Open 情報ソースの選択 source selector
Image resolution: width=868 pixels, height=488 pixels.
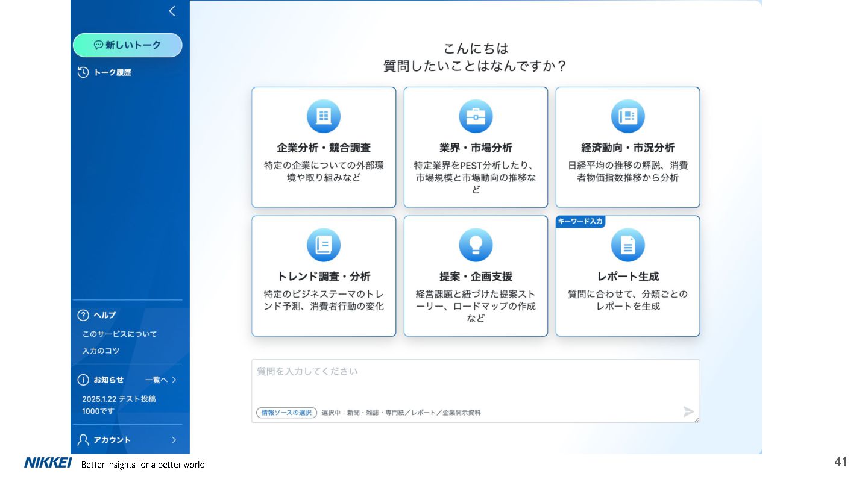(x=286, y=413)
